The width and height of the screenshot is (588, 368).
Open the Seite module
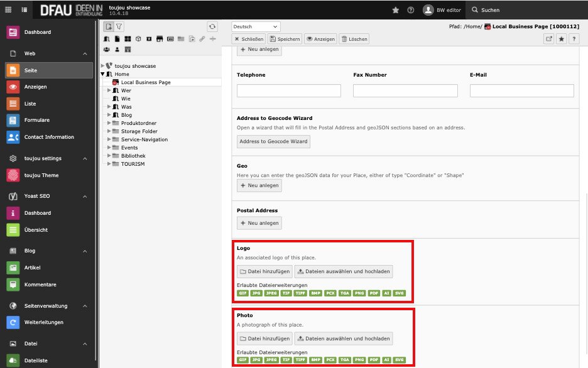[x=49, y=70]
